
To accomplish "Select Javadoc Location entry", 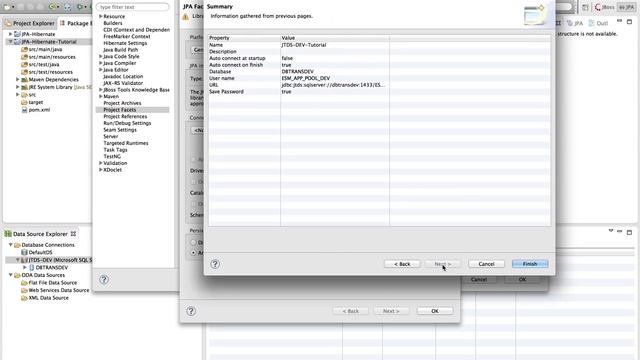I will click(x=123, y=76).
